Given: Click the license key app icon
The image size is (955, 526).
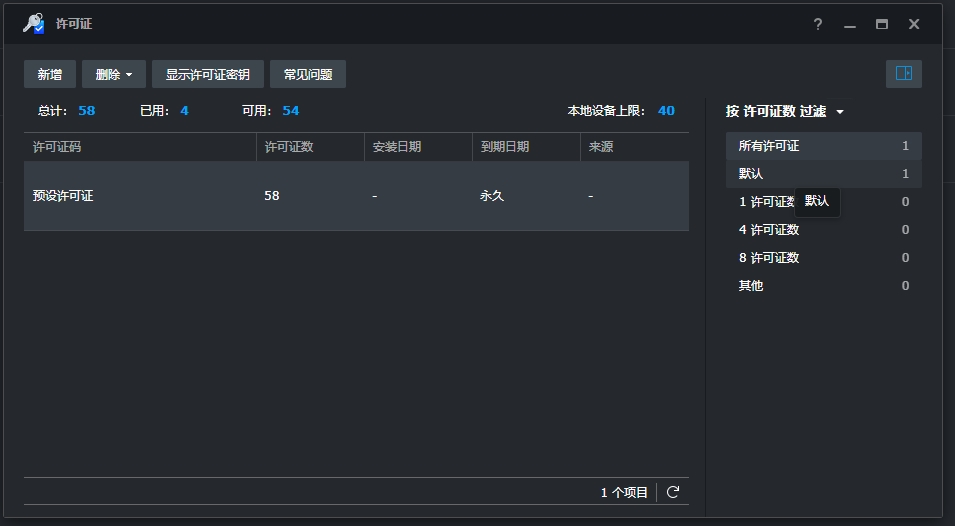Looking at the screenshot, I should point(33,24).
